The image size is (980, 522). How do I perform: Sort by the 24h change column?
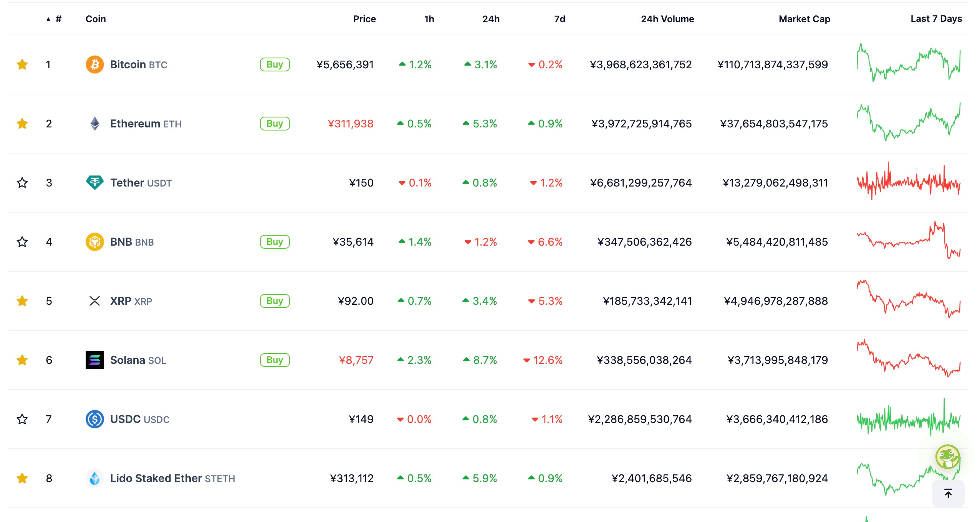click(x=491, y=19)
